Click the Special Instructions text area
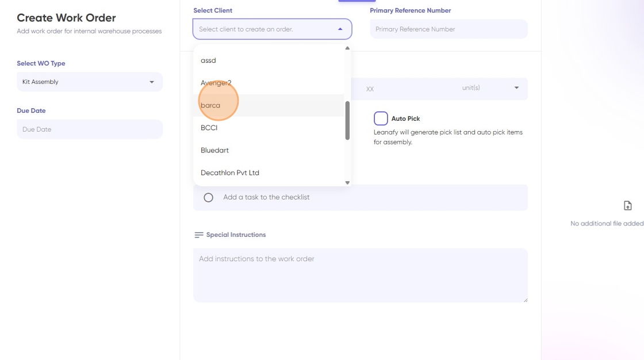Image resolution: width=644 pixels, height=360 pixels. [x=360, y=275]
